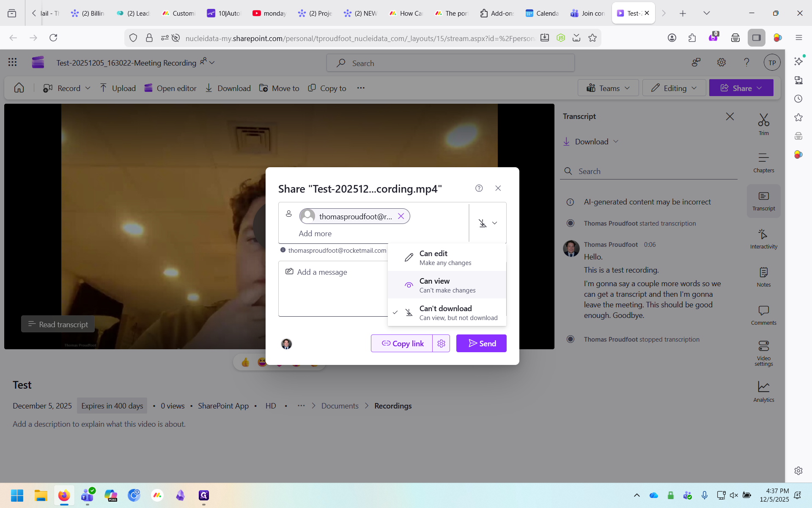
Task: Click the Copy link button
Action: (402, 343)
